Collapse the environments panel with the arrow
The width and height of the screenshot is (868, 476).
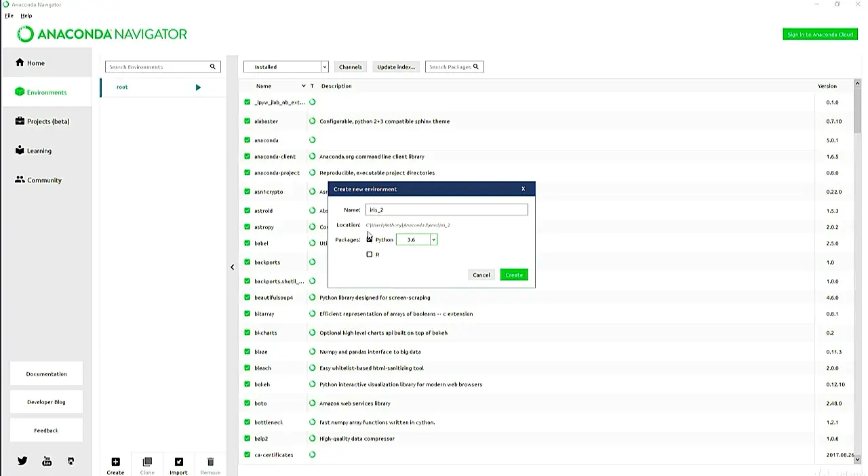click(x=232, y=267)
